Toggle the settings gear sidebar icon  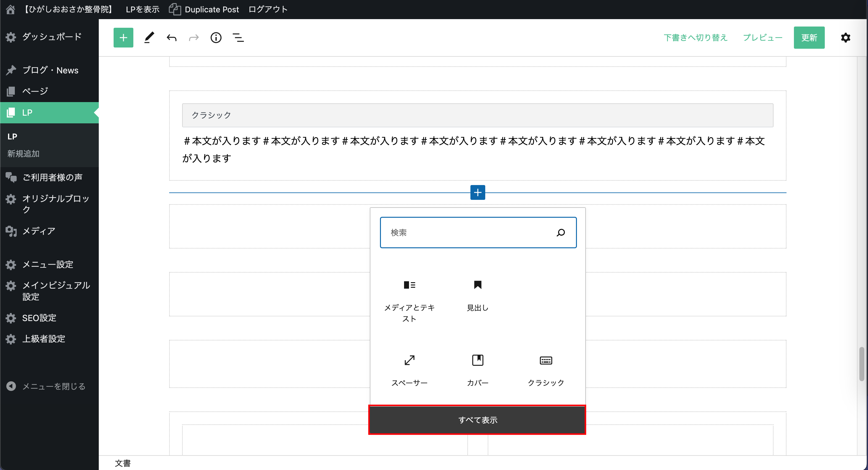click(845, 38)
